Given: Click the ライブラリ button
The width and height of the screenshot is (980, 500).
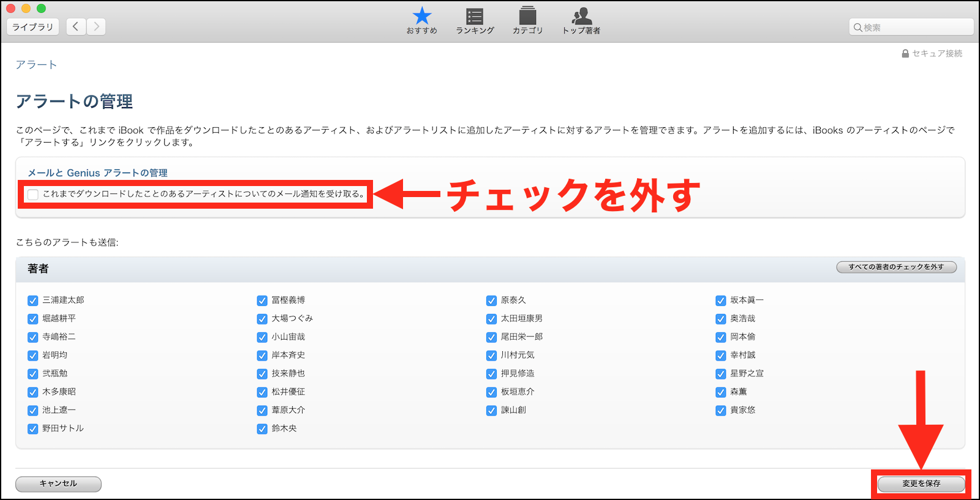Looking at the screenshot, I should click(33, 27).
